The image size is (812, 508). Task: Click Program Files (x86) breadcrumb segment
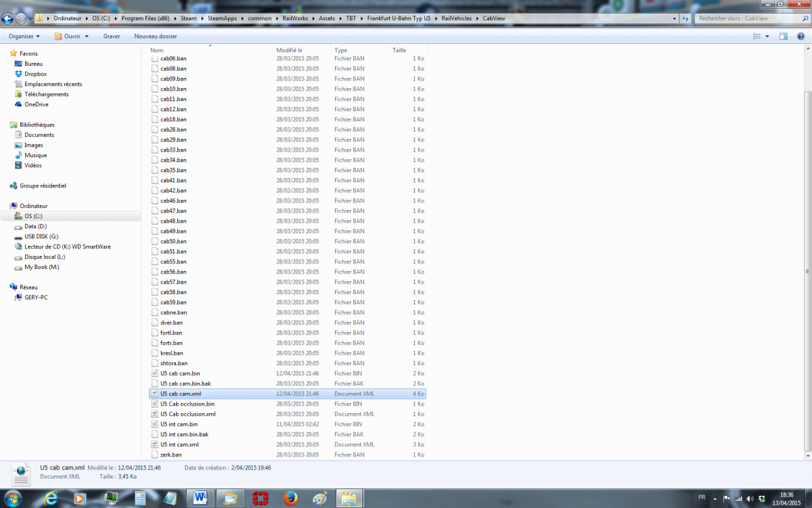pyautogui.click(x=145, y=18)
